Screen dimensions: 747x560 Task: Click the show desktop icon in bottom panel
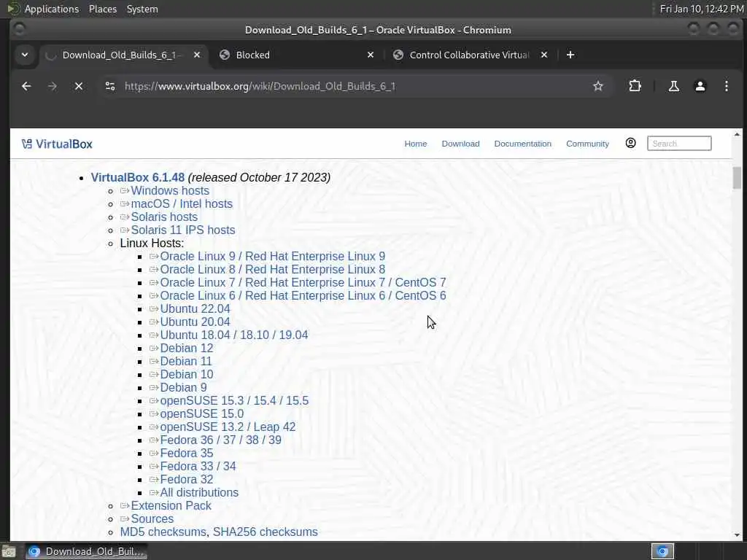(8, 552)
